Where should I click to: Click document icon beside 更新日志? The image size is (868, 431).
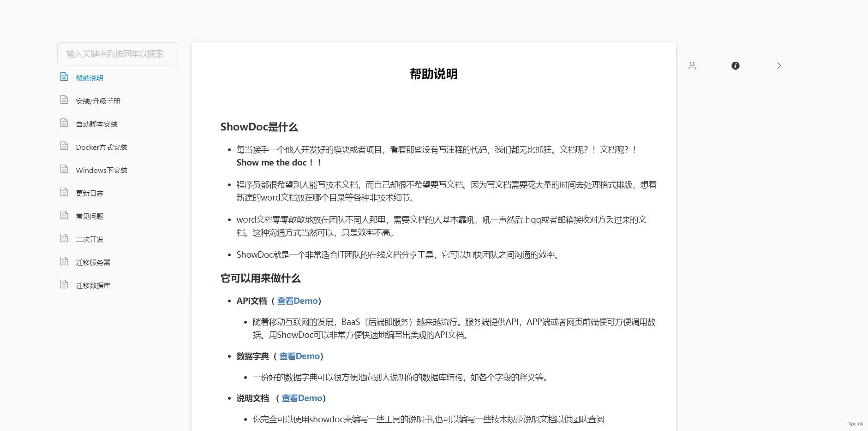pyautogui.click(x=64, y=192)
